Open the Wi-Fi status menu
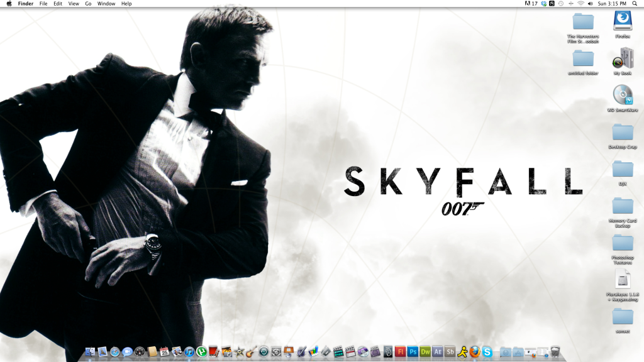Viewport: 644px width, 362px height. pyautogui.click(x=580, y=4)
